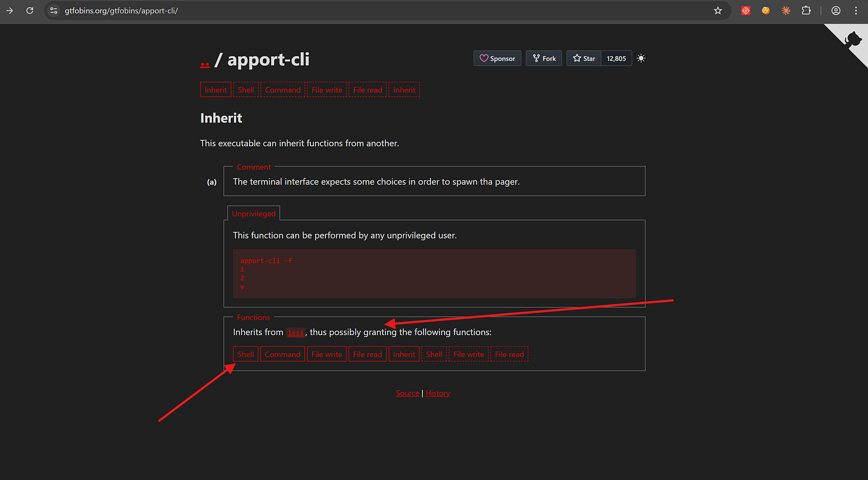Open the Extensions puzzle-piece menu
Image resolution: width=868 pixels, height=480 pixels.
click(x=806, y=11)
